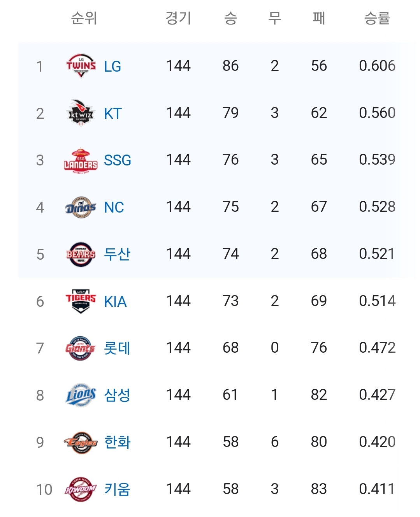Select the Lotte Giants logo

click(80, 348)
